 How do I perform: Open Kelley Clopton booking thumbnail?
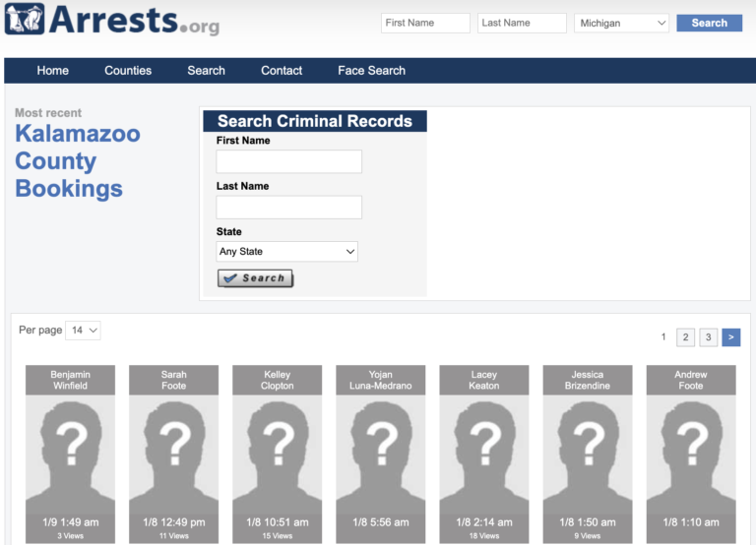click(278, 454)
